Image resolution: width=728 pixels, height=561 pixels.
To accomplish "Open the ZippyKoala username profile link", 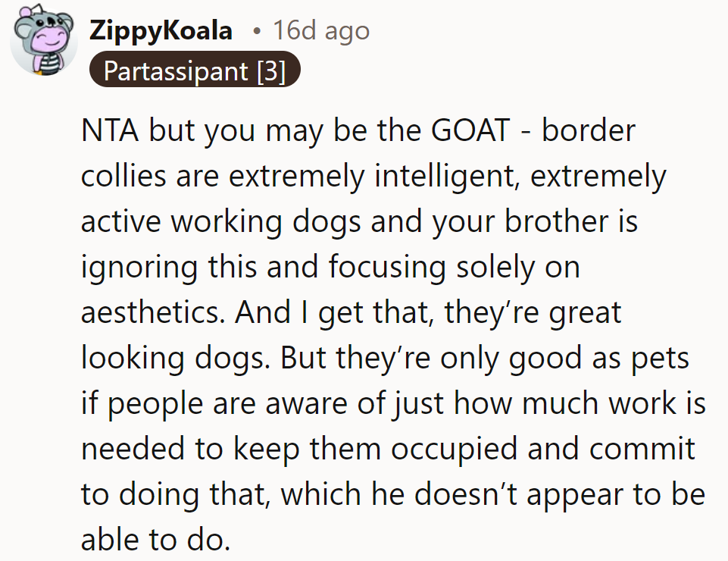I will (161, 30).
